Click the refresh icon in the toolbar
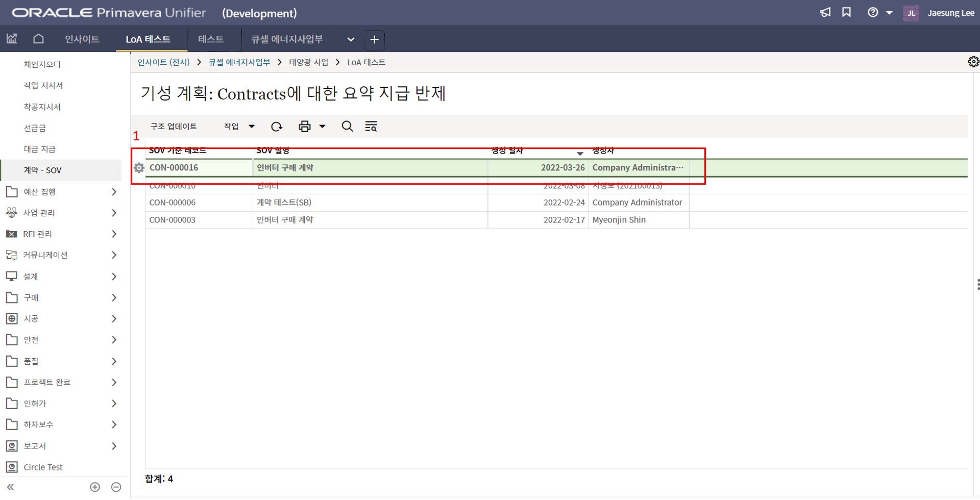980x500 pixels. coord(277,127)
